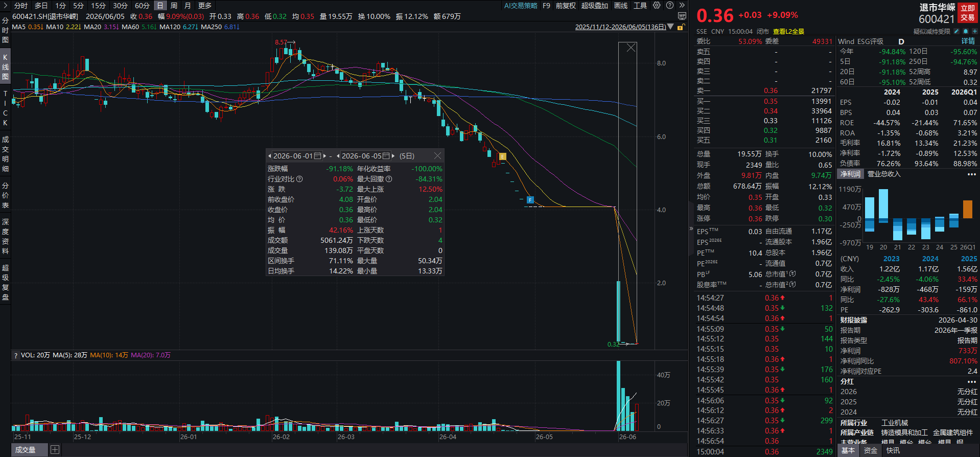Click help icon next to 行业对比
The height and width of the screenshot is (457, 980).
point(299,179)
